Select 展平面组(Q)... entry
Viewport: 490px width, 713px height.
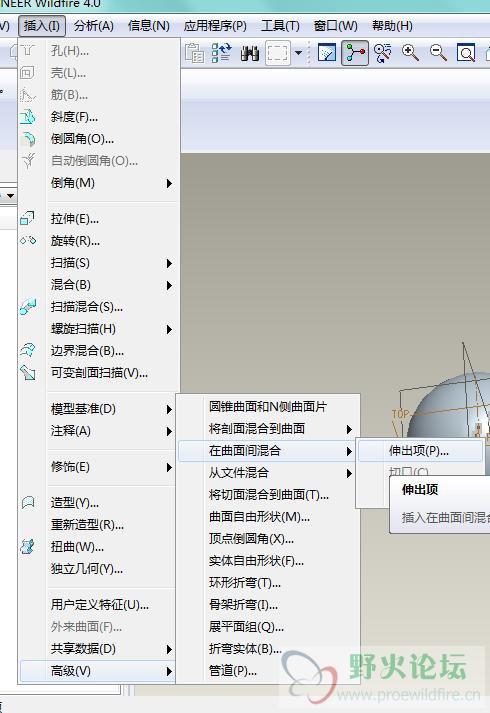(x=268, y=627)
